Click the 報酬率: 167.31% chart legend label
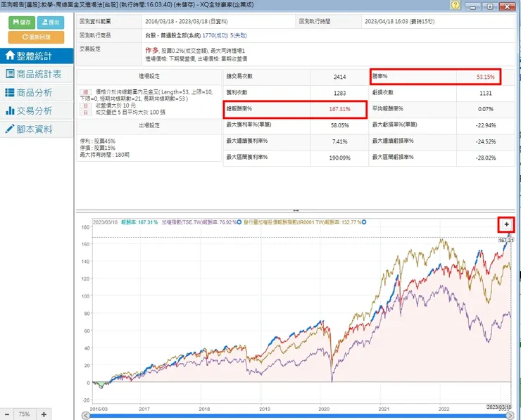521x420 pixels. click(x=139, y=222)
